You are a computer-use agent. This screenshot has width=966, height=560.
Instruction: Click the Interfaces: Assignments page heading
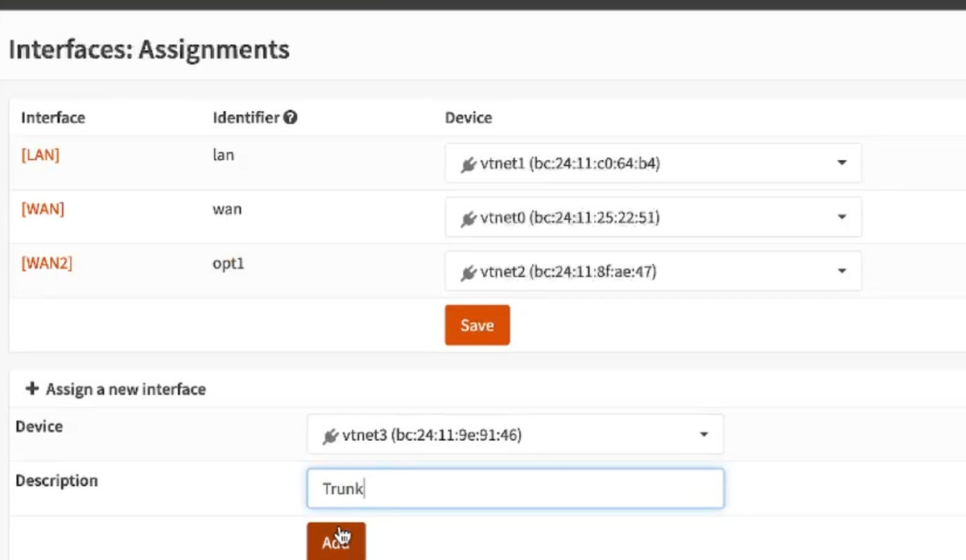(x=148, y=49)
